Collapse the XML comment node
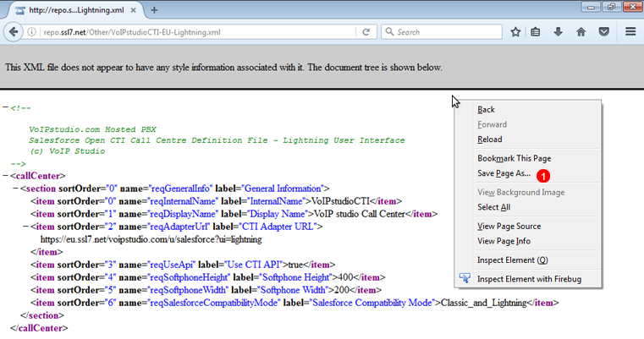Screen dimensions: 644x339 tap(5, 107)
